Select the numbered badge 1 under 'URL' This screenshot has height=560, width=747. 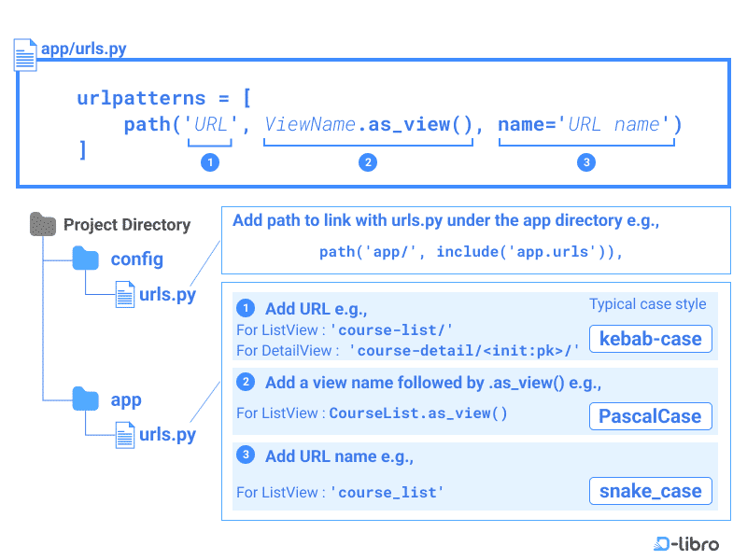[209, 162]
